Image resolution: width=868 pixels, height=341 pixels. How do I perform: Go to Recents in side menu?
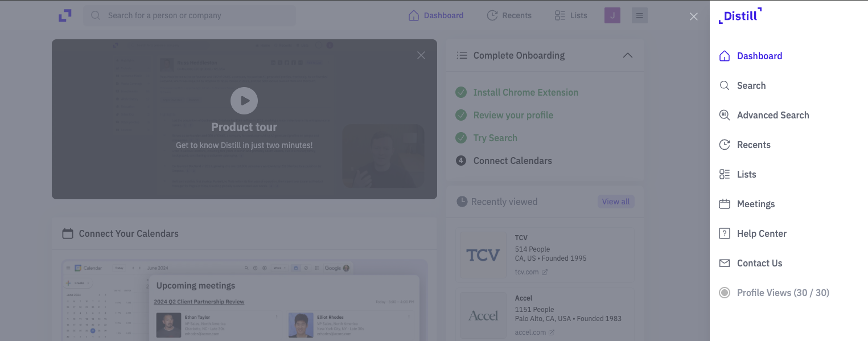[x=754, y=145]
